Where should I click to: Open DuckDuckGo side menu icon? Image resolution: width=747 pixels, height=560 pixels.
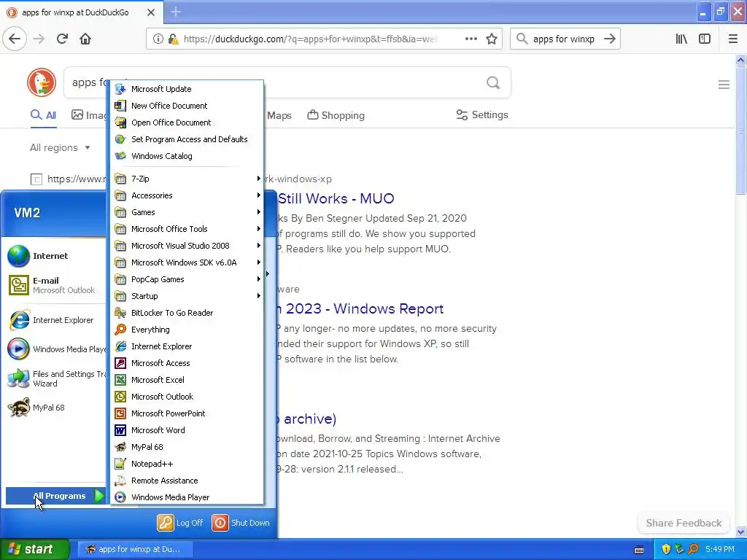pos(724,85)
